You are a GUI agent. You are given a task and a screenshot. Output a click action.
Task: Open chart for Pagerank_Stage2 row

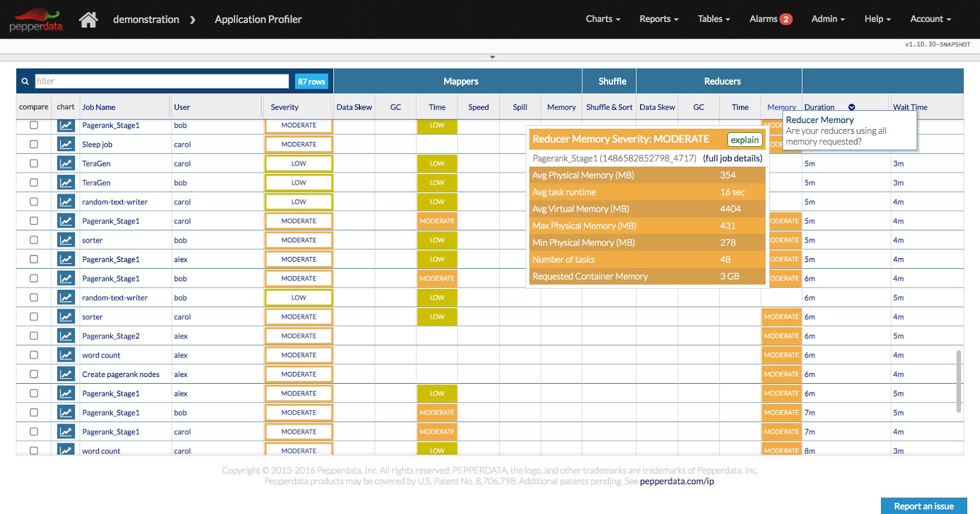[66, 336]
